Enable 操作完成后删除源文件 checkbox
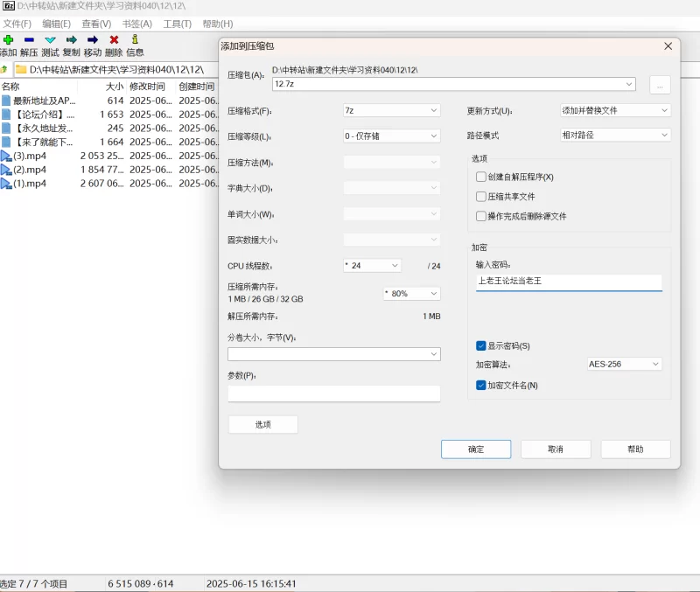 click(x=480, y=216)
